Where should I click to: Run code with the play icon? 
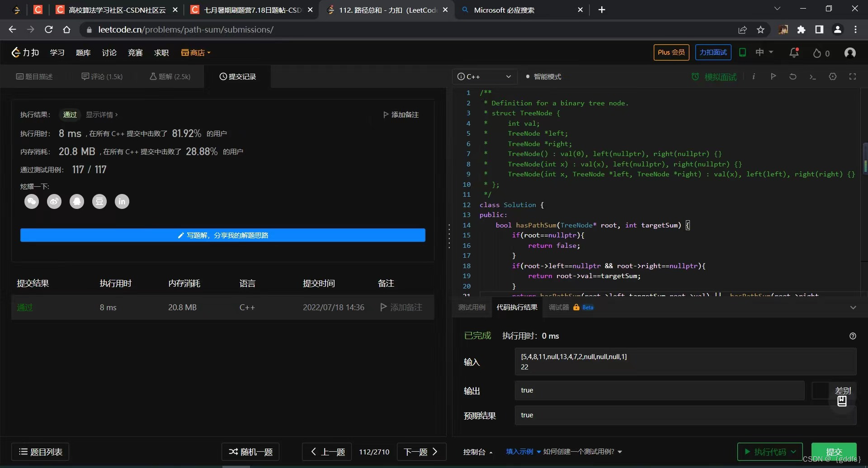pyautogui.click(x=774, y=76)
